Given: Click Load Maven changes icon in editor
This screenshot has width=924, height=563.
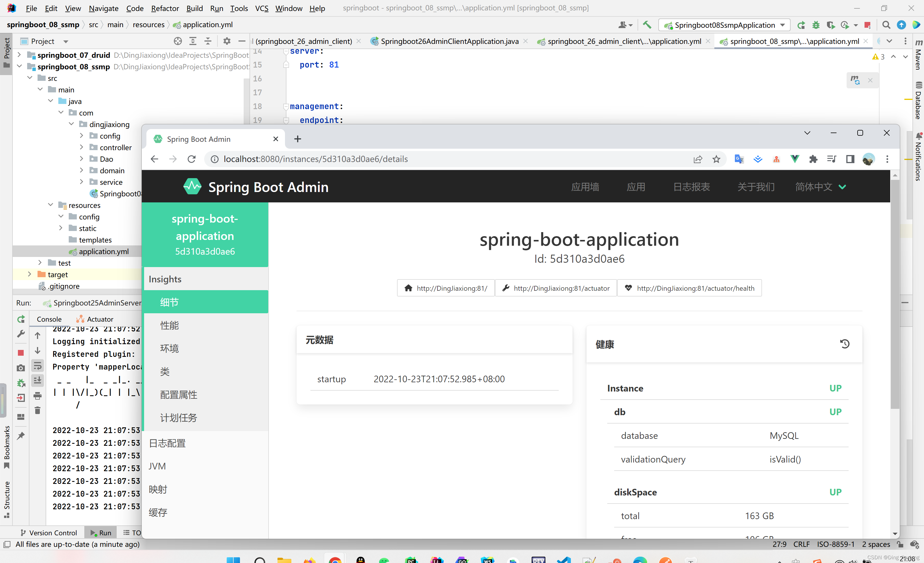Looking at the screenshot, I should (x=855, y=80).
